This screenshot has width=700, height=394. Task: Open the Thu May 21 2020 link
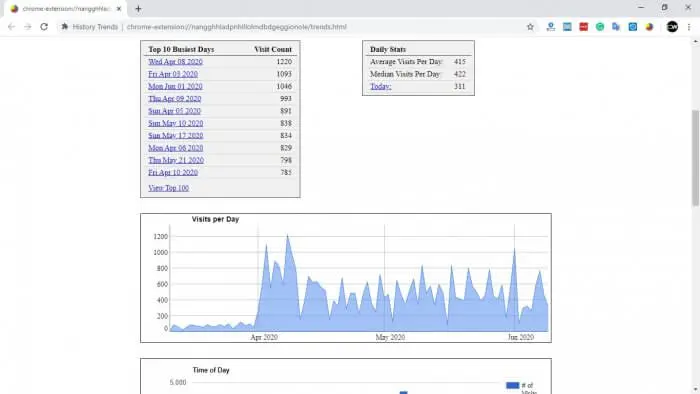(176, 160)
